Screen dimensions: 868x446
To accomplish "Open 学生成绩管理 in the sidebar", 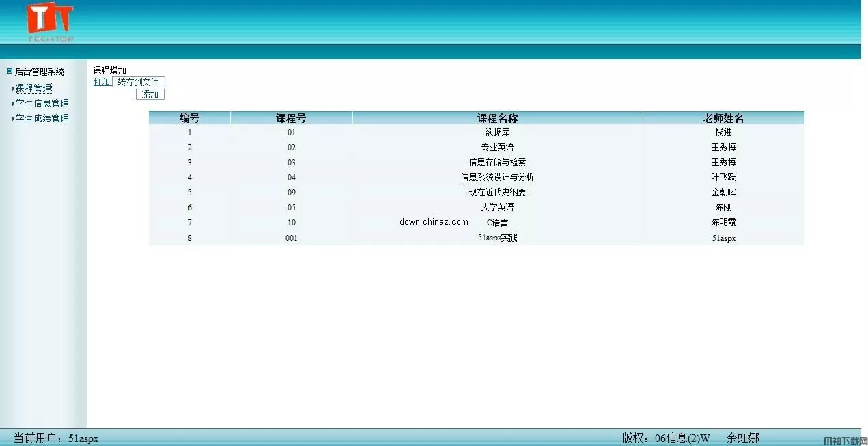I will coord(42,117).
